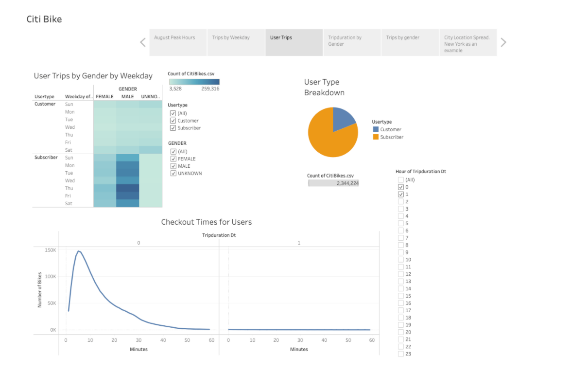Uncheck the Subscriber usertype filter
Screen dimensions: 588x373
tap(173, 128)
